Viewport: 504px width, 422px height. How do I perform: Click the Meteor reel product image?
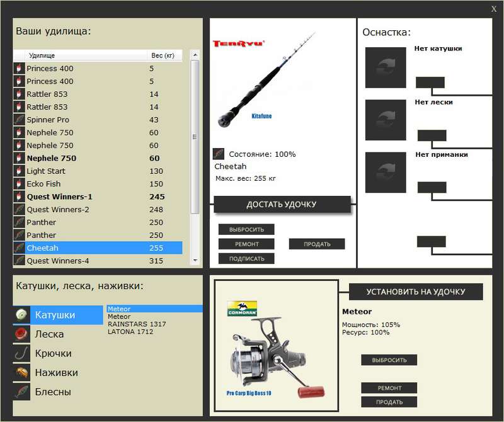click(277, 347)
